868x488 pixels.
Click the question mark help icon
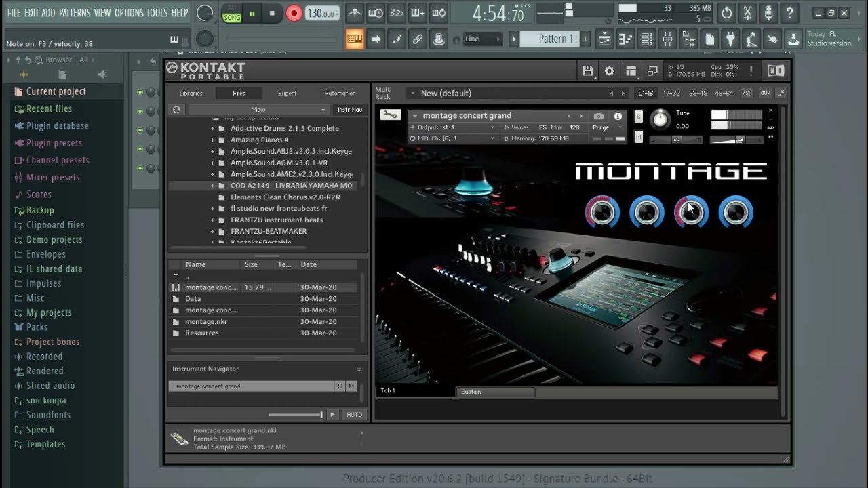789,13
